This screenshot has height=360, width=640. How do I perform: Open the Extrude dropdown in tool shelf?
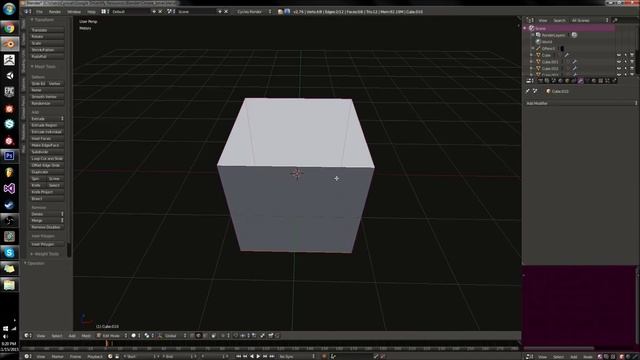tap(47, 118)
